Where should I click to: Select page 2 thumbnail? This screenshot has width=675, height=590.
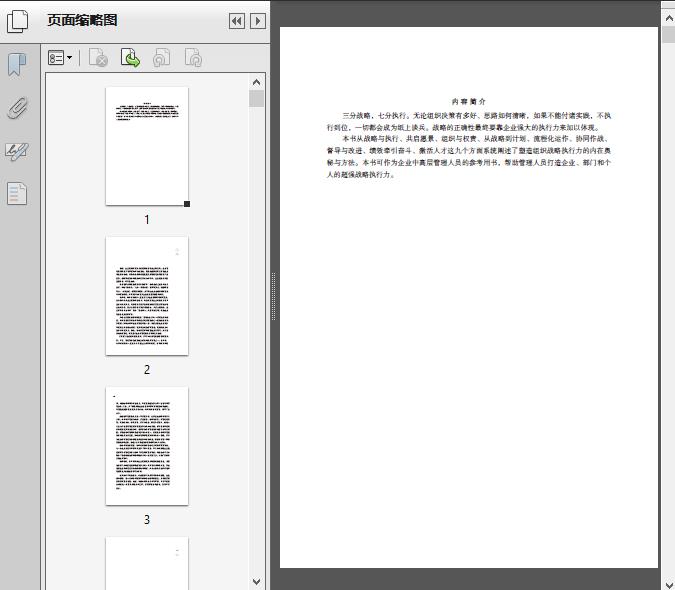tap(147, 296)
